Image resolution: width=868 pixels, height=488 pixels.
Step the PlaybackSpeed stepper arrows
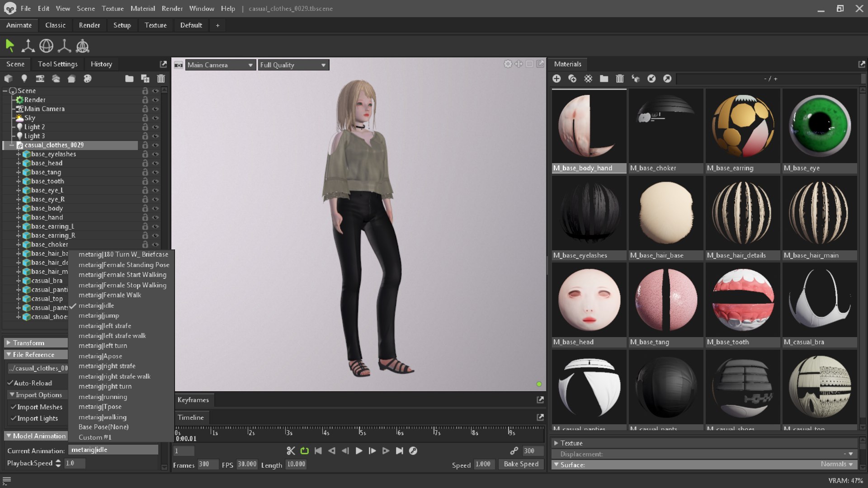58,463
